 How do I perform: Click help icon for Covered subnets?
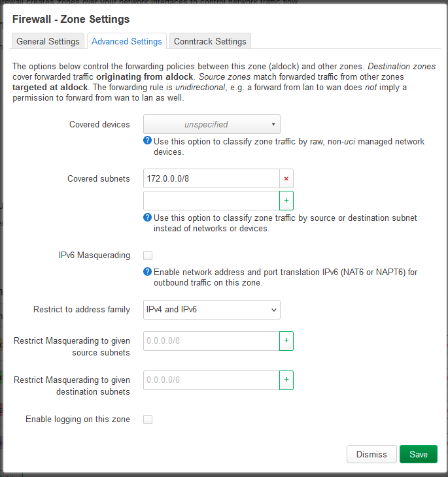point(147,217)
